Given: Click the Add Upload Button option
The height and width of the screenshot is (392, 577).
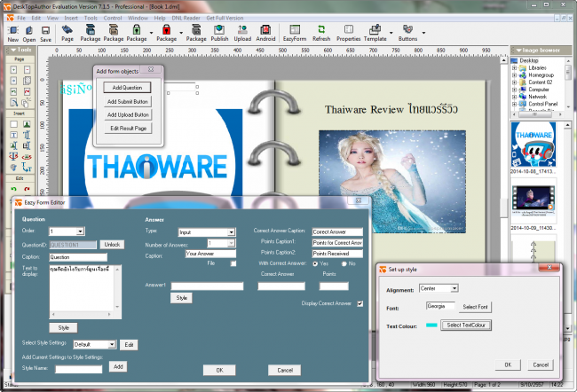Looking at the screenshot, I should point(128,114).
